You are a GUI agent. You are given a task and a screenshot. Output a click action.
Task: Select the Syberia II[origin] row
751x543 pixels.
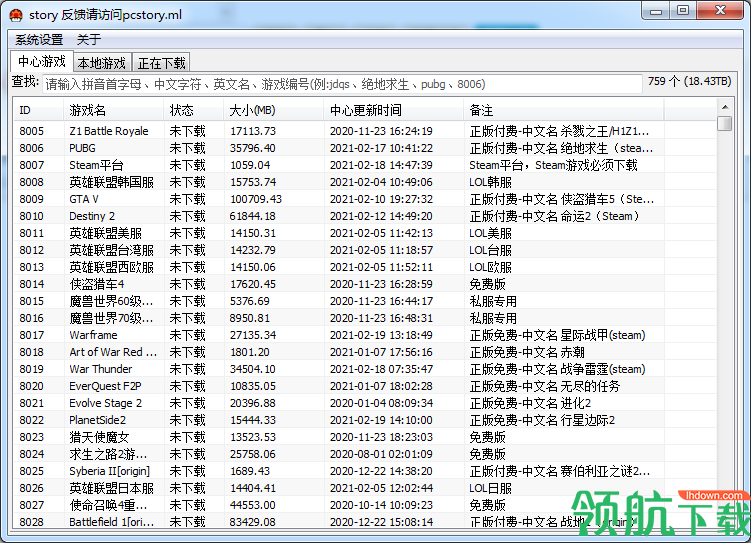coord(365,471)
